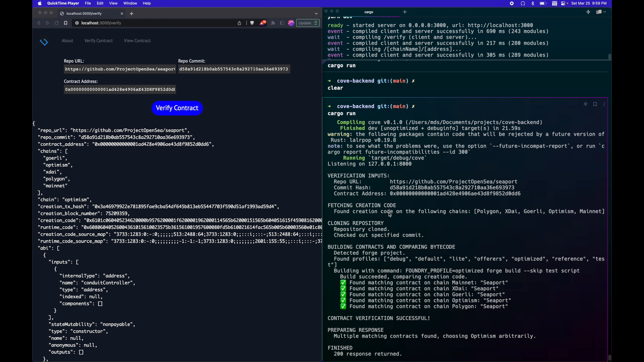Click the headphones icon in menu bar
Image resolution: width=644 pixels, height=362 pixels.
[x=523, y=3]
